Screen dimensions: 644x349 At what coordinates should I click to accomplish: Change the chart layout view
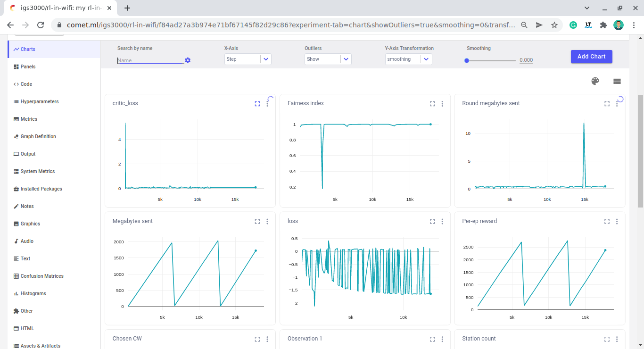(617, 81)
